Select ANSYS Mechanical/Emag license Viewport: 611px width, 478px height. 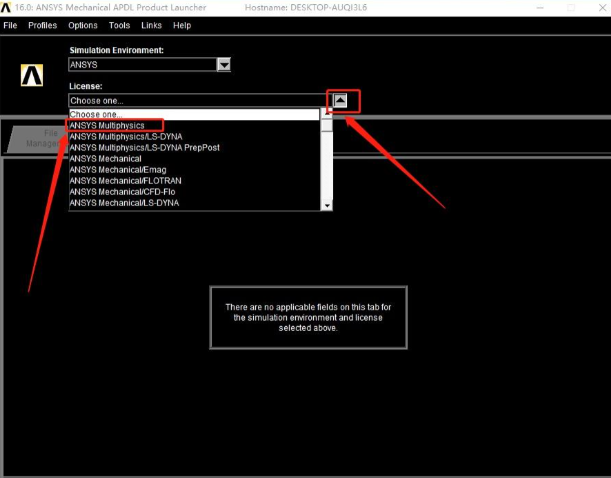(194, 170)
